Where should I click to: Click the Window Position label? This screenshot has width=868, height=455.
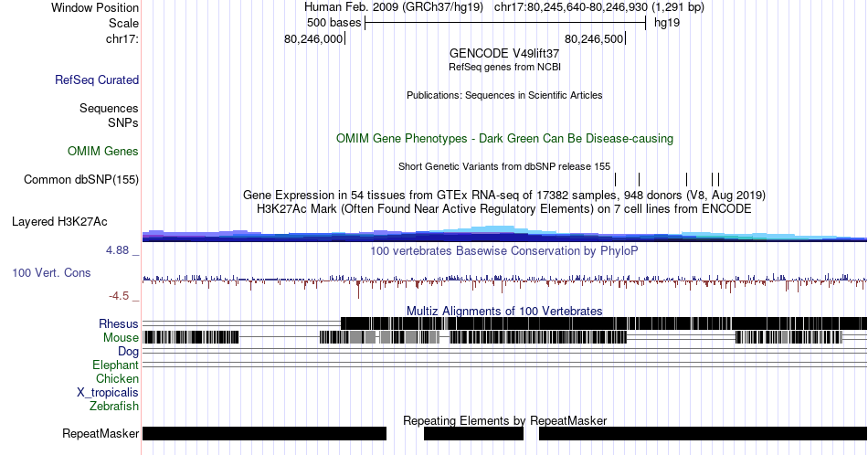[x=95, y=7]
